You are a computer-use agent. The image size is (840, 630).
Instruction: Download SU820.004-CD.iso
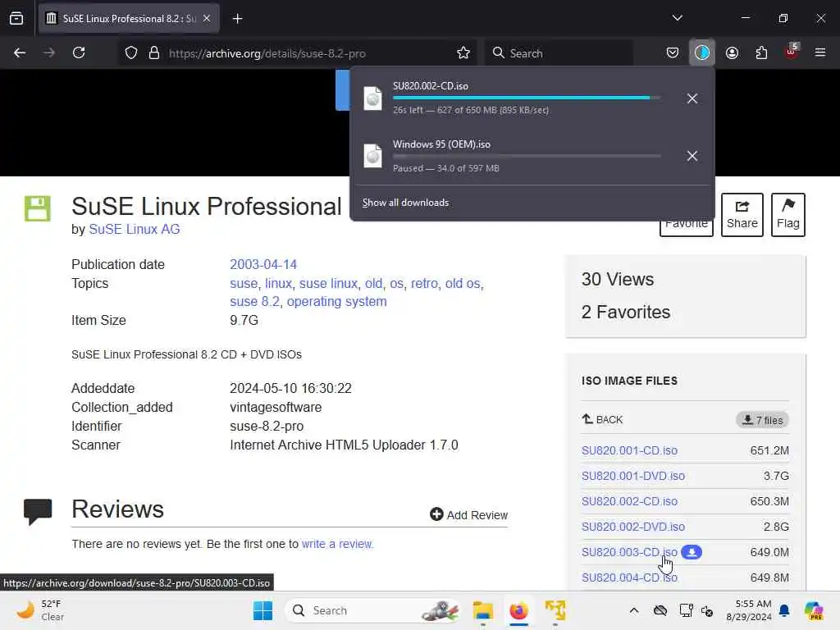(x=629, y=577)
